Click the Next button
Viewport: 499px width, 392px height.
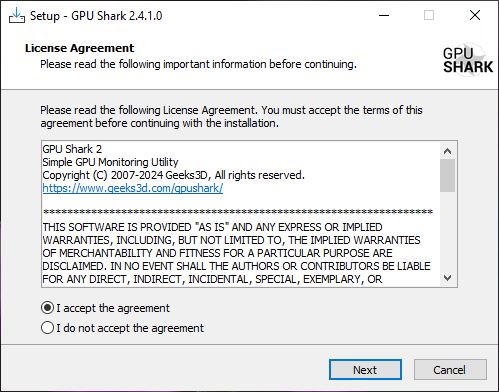(365, 370)
